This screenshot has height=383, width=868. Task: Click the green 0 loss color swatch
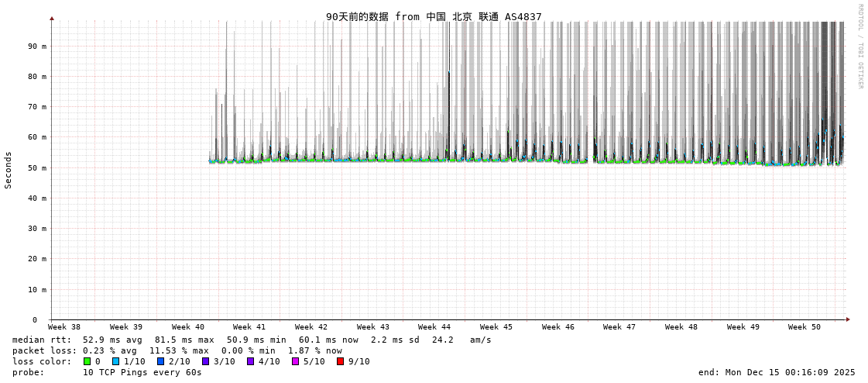coord(87,361)
